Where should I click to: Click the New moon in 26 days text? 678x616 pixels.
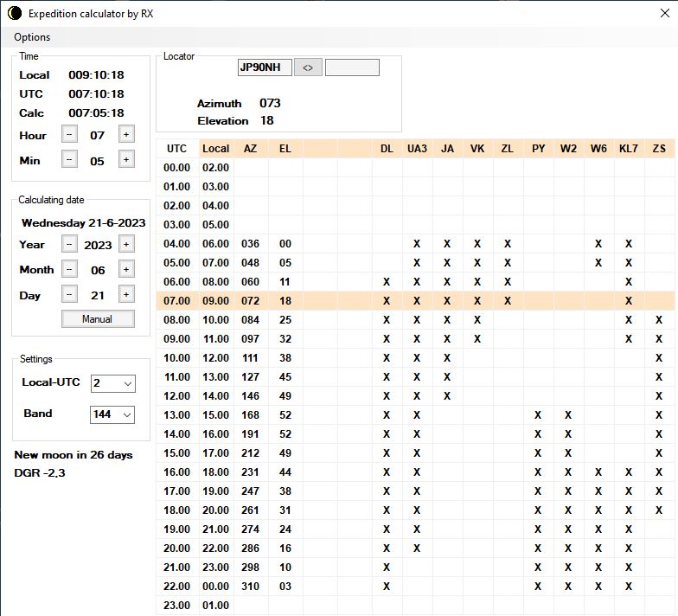click(74, 455)
